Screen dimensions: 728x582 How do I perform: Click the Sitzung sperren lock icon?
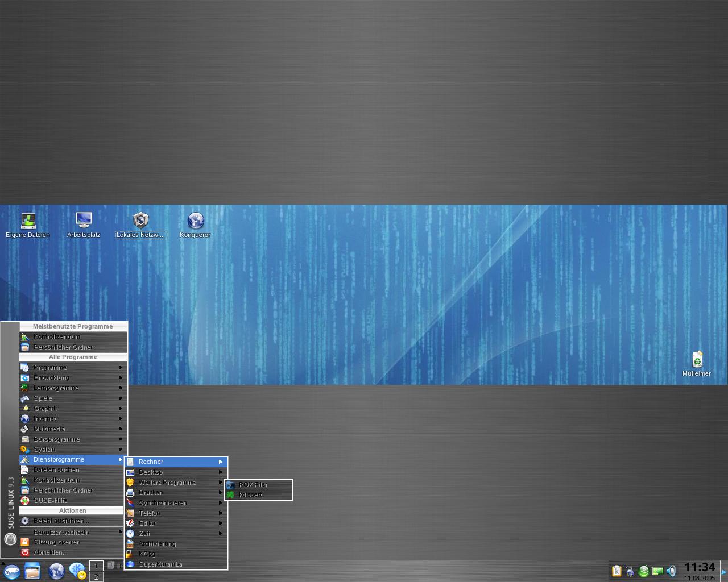25,542
